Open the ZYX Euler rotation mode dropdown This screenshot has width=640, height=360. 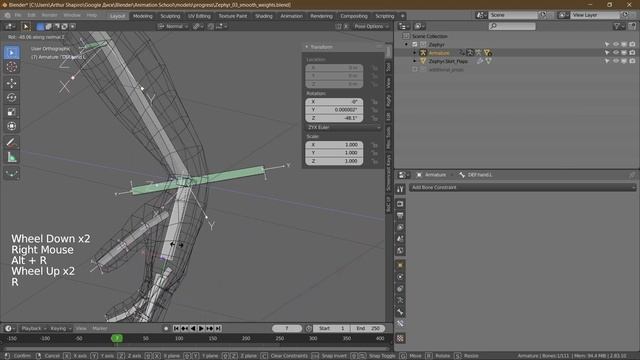click(x=344, y=127)
